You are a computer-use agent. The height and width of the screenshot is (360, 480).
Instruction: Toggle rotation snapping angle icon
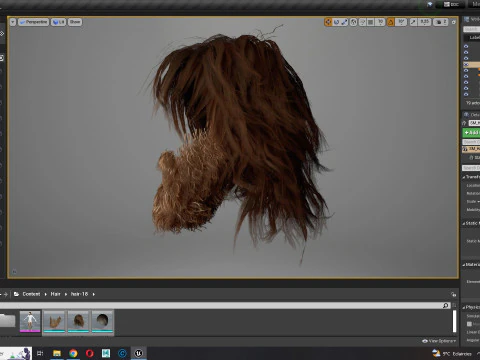390,22
